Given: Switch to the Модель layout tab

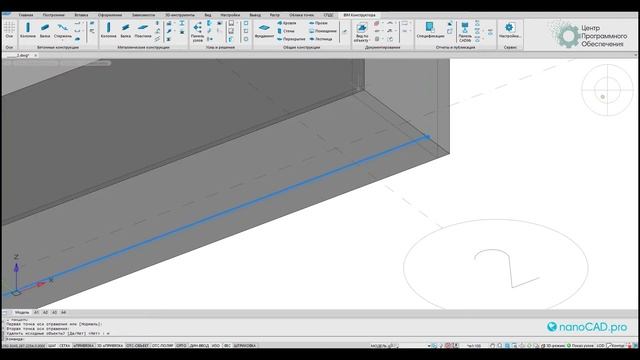Looking at the screenshot, I should (22, 313).
